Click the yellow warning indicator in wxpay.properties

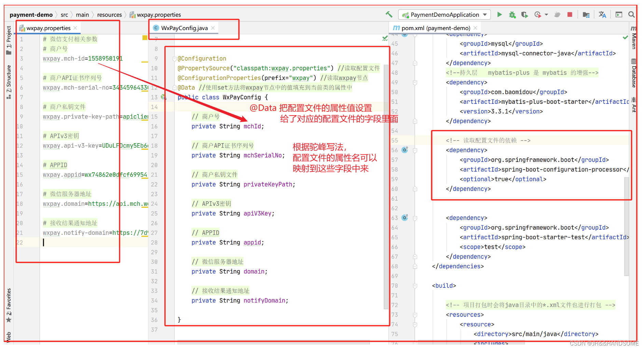145,38
